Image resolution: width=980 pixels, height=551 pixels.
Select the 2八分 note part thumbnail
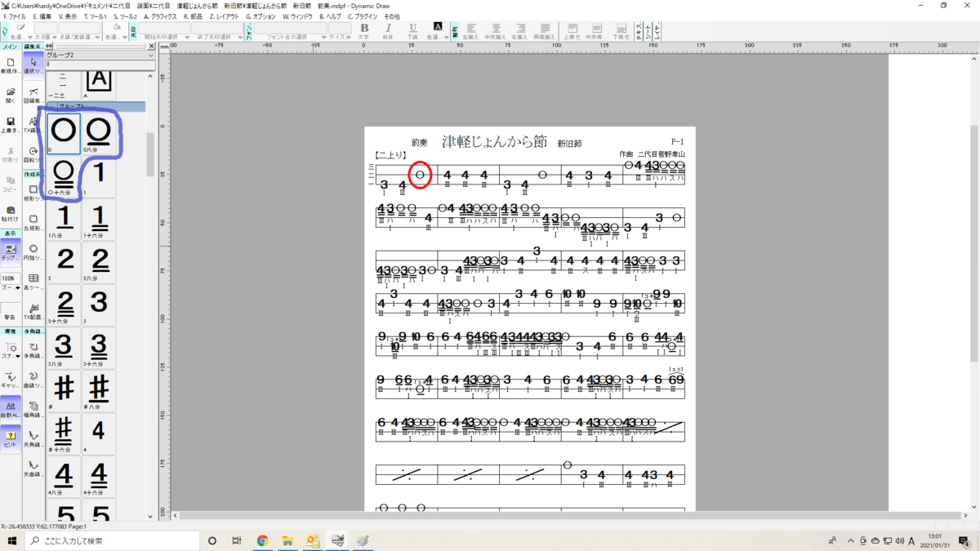click(99, 263)
